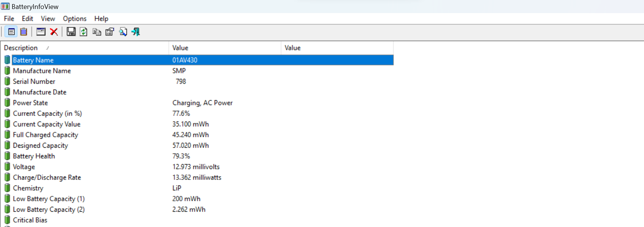644x227 pixels.
Task: Open the Options menu
Action: click(75, 19)
